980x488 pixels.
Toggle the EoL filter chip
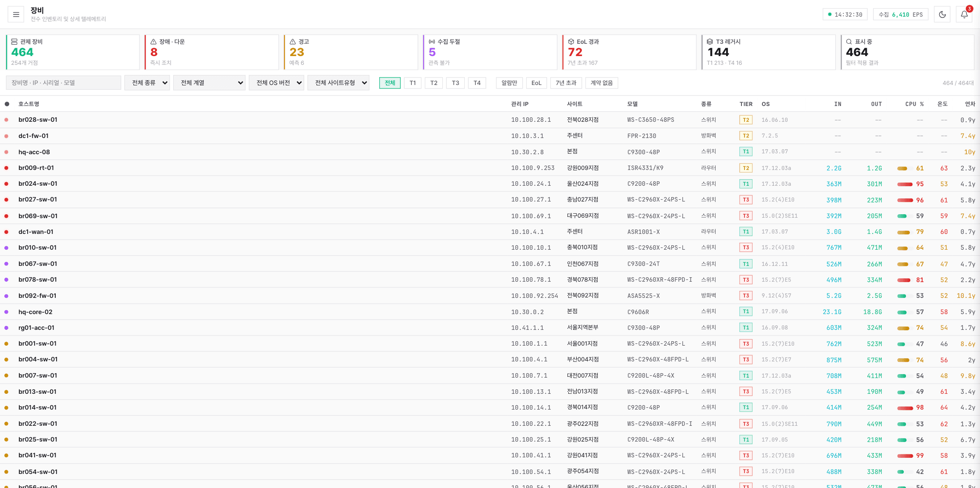[x=536, y=83]
